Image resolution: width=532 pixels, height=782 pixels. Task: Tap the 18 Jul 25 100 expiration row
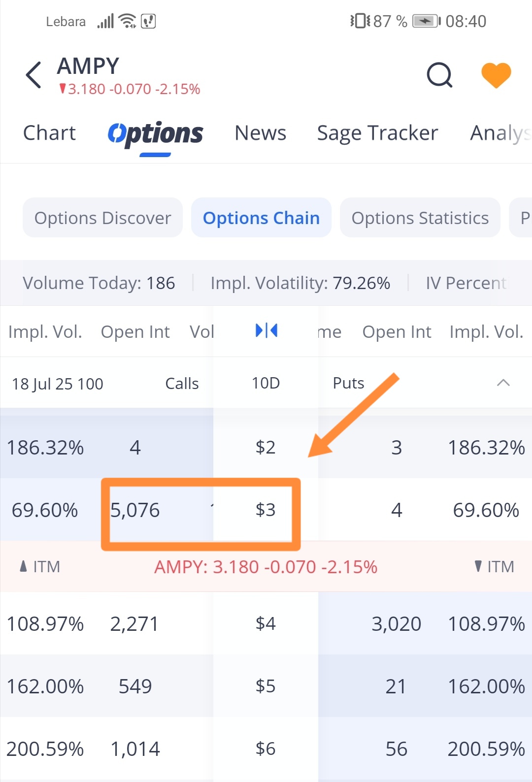click(58, 384)
